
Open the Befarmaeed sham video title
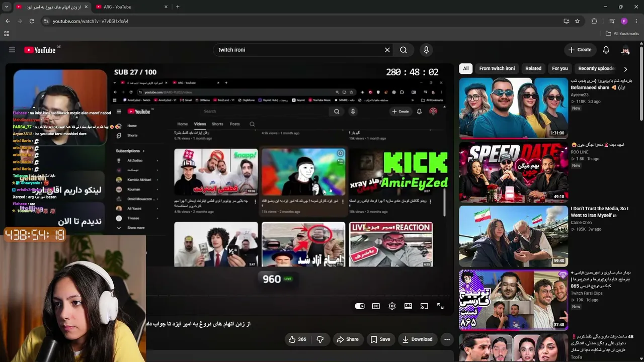tap(601, 84)
